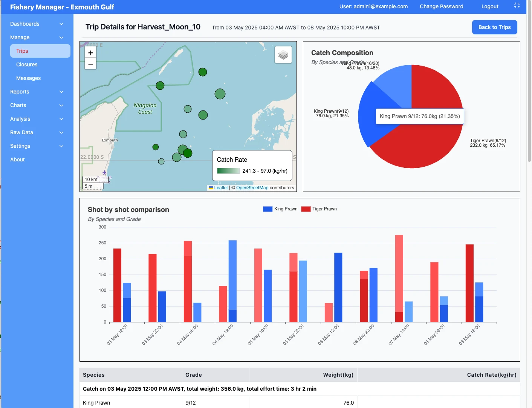Click Back to Trips button
This screenshot has width=532, height=408.
pyautogui.click(x=494, y=27)
